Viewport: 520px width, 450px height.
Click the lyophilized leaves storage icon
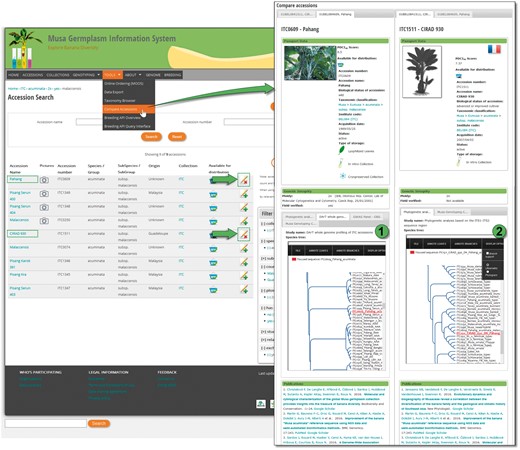click(341, 150)
